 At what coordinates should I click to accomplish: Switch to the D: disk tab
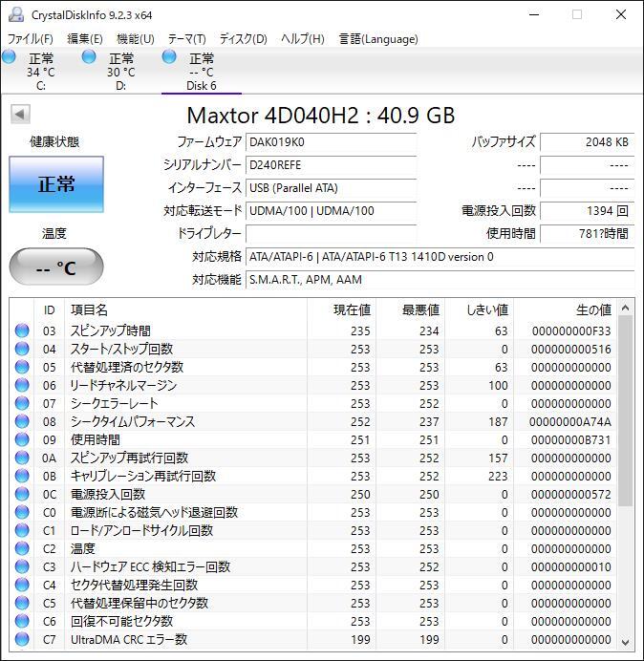[x=121, y=71]
